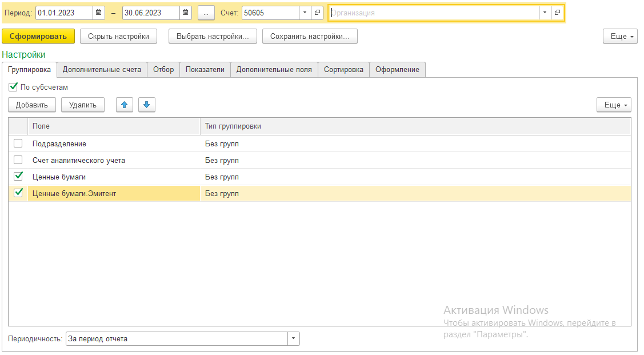Viewport: 644px width, 355px height.
Task: Click 'Сохранить настройки...' button
Action: 310,36
